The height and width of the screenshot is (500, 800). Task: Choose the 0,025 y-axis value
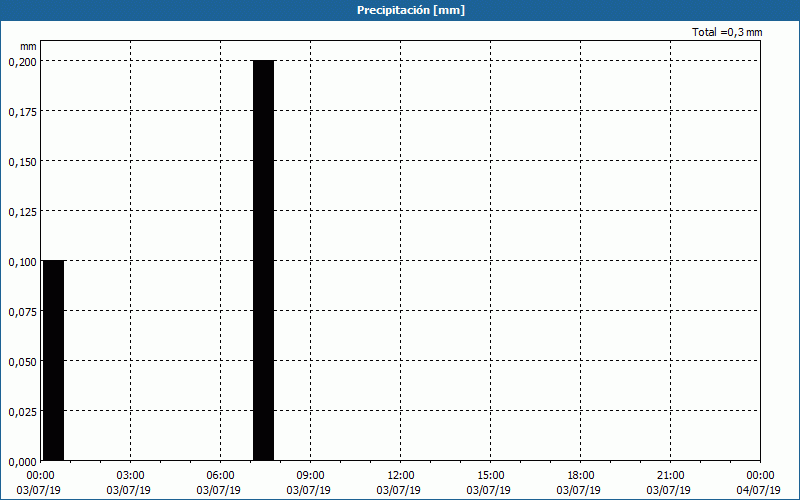click(22, 412)
